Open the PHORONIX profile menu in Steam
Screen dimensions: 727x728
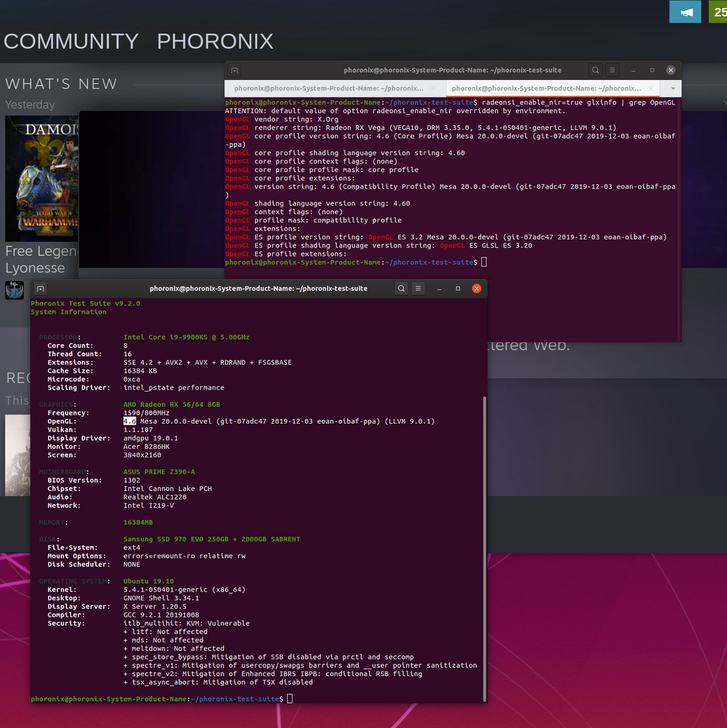215,41
